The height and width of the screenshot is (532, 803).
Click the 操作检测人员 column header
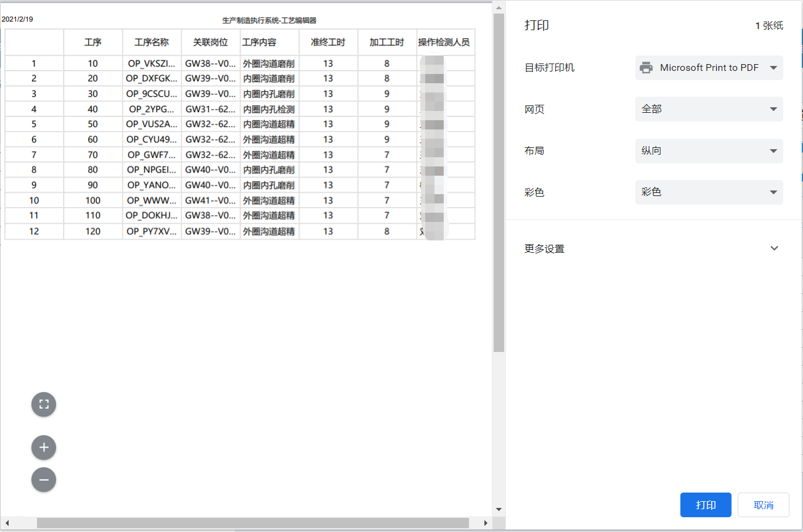[x=444, y=43]
